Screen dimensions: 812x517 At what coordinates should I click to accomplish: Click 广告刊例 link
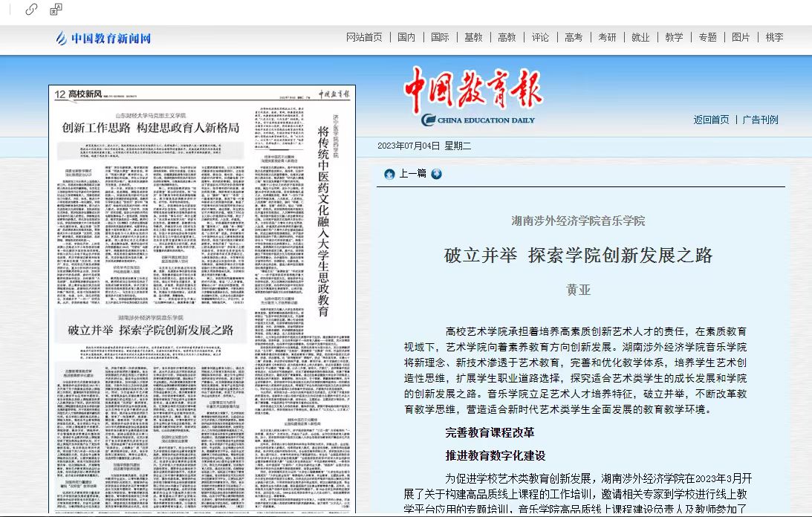pyautogui.click(x=760, y=120)
